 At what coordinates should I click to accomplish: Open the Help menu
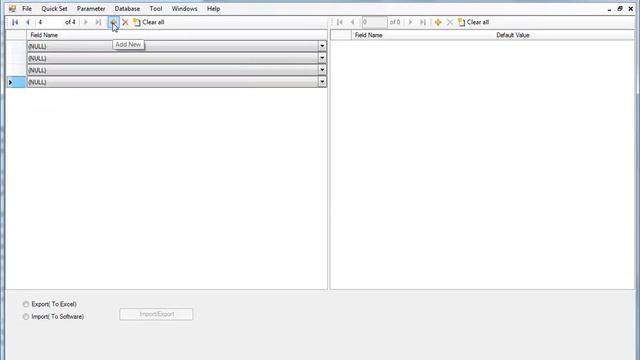tap(213, 9)
